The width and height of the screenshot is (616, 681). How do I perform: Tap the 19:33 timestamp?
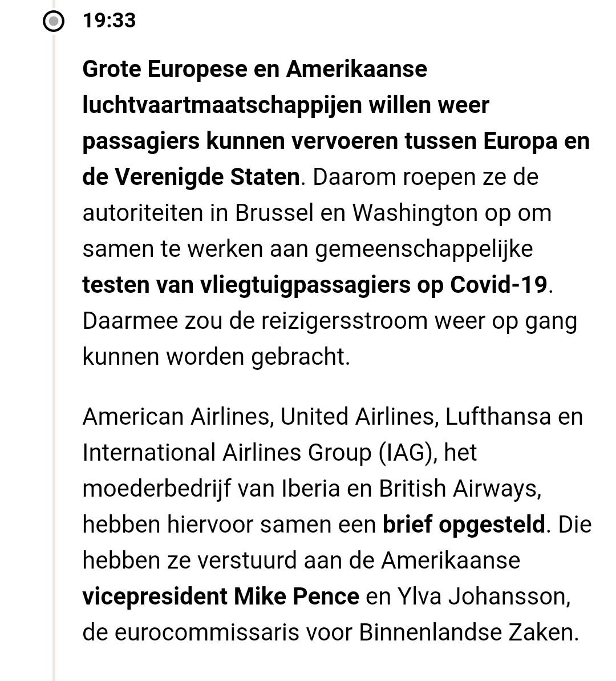(109, 21)
